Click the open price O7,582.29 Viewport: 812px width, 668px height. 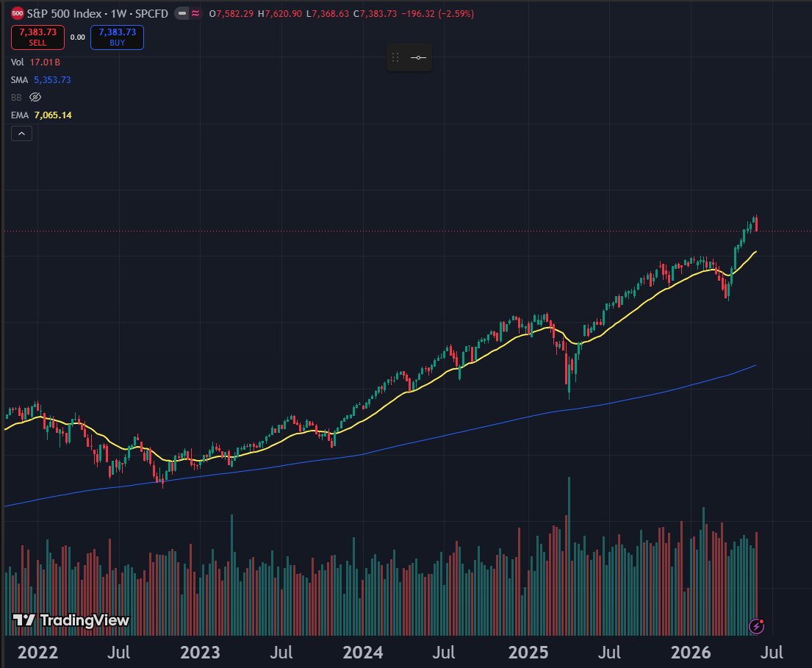pyautogui.click(x=231, y=13)
